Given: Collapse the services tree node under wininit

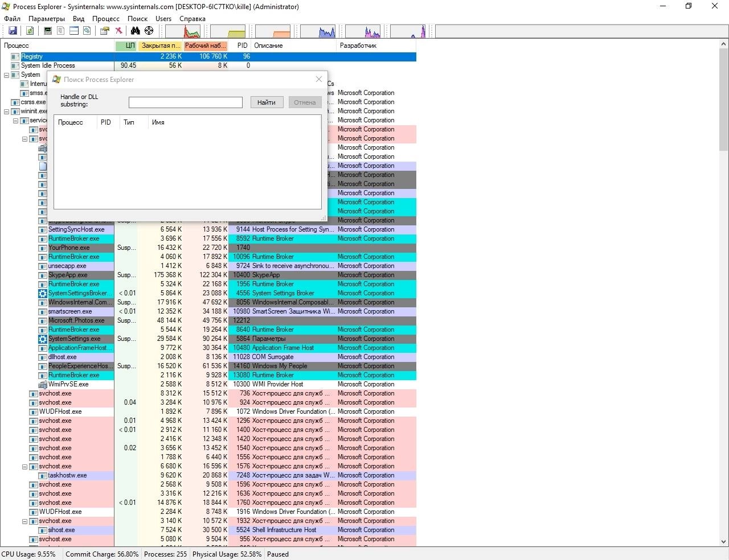Looking at the screenshot, I should pos(16,120).
